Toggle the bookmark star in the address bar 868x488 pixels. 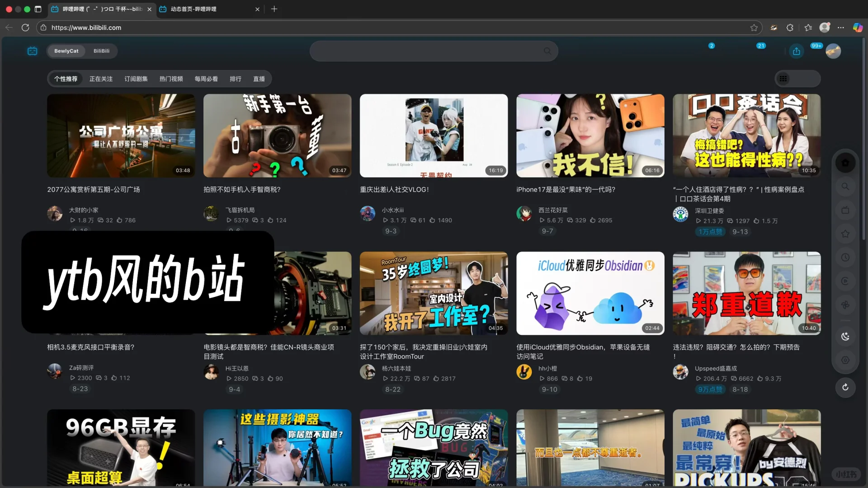pos(754,28)
